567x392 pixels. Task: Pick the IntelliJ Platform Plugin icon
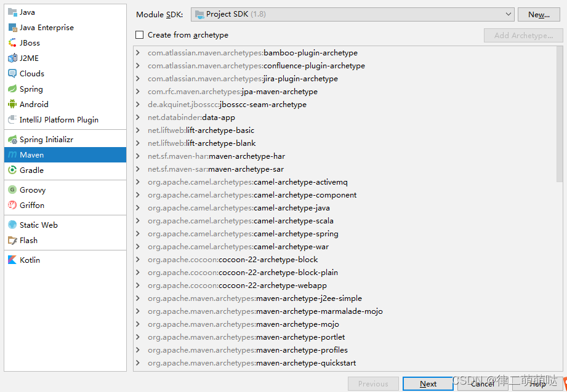[x=12, y=119]
